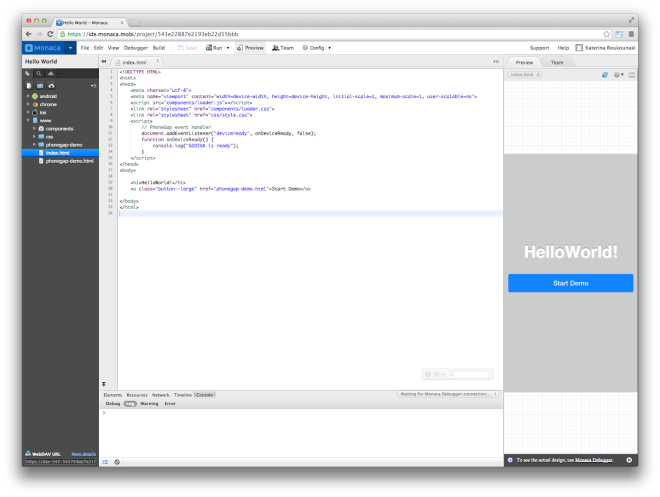
Task: Open the Elements debugger tab
Action: pos(112,395)
